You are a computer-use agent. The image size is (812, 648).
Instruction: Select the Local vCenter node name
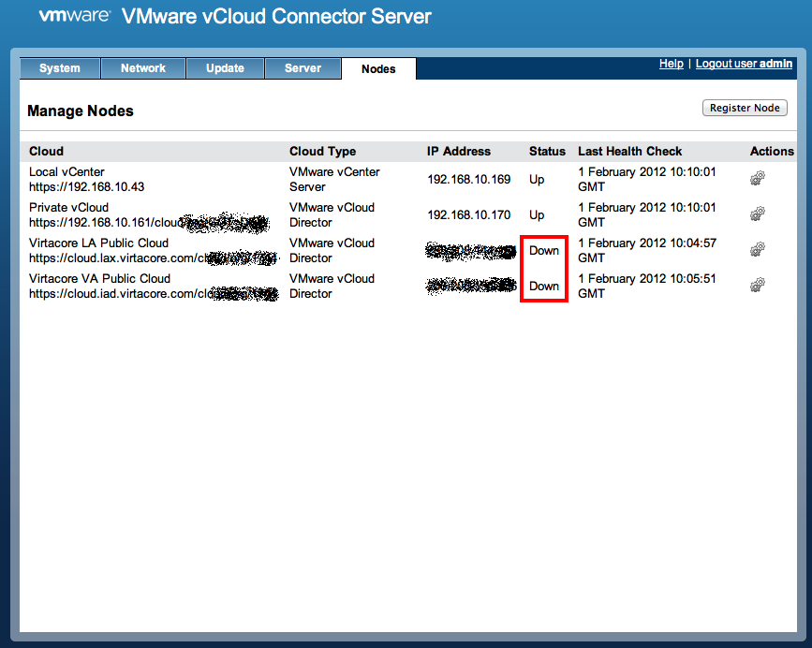pyautogui.click(x=66, y=172)
